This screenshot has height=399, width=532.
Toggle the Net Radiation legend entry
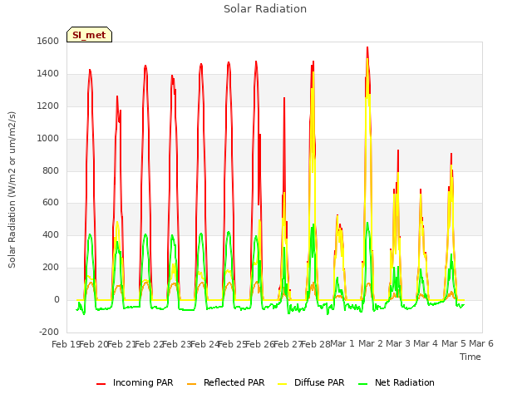[x=397, y=382]
